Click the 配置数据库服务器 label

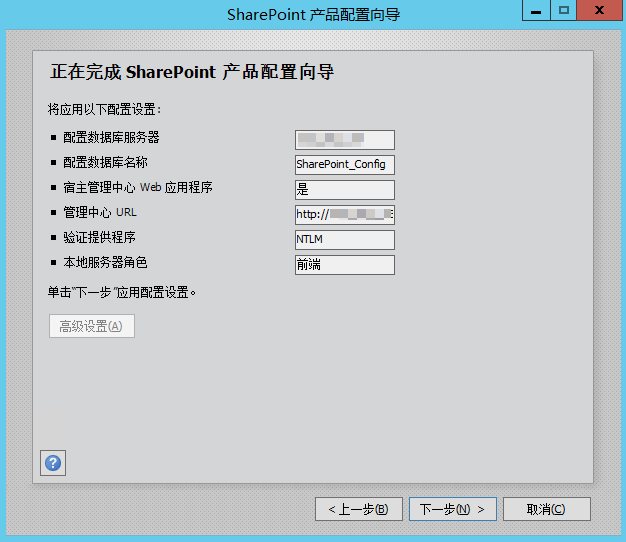coord(111,137)
